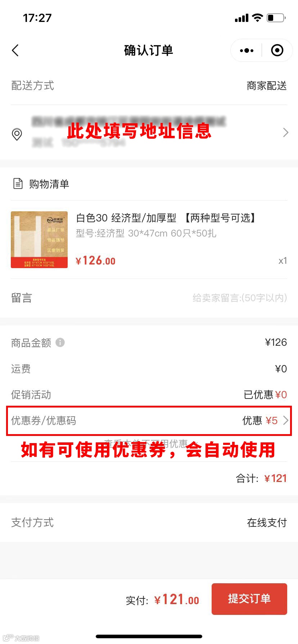The height and width of the screenshot is (644, 298).
Task: Tap the location pin icon
Action: pyautogui.click(x=17, y=134)
